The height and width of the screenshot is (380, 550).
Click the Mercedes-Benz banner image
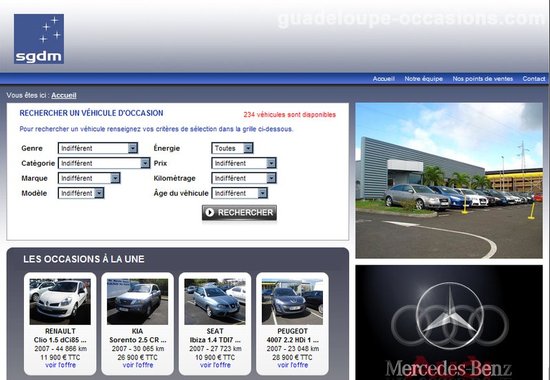tap(449, 322)
